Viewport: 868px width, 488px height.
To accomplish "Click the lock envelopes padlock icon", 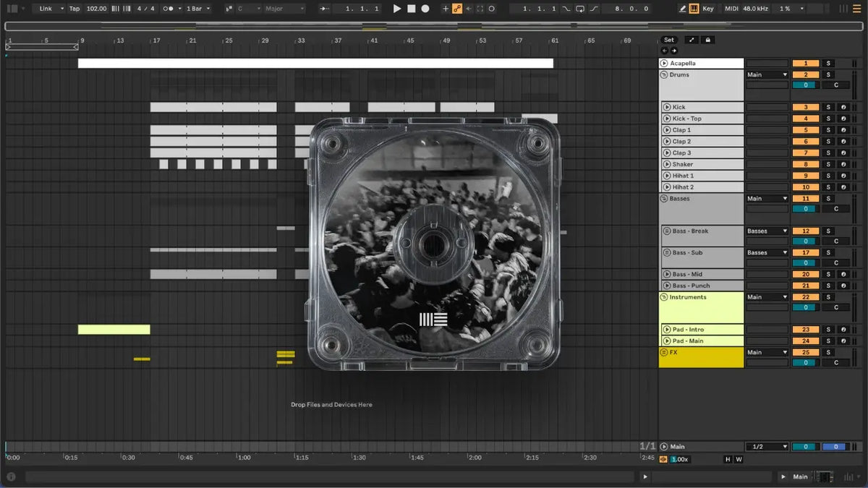I will pos(708,40).
